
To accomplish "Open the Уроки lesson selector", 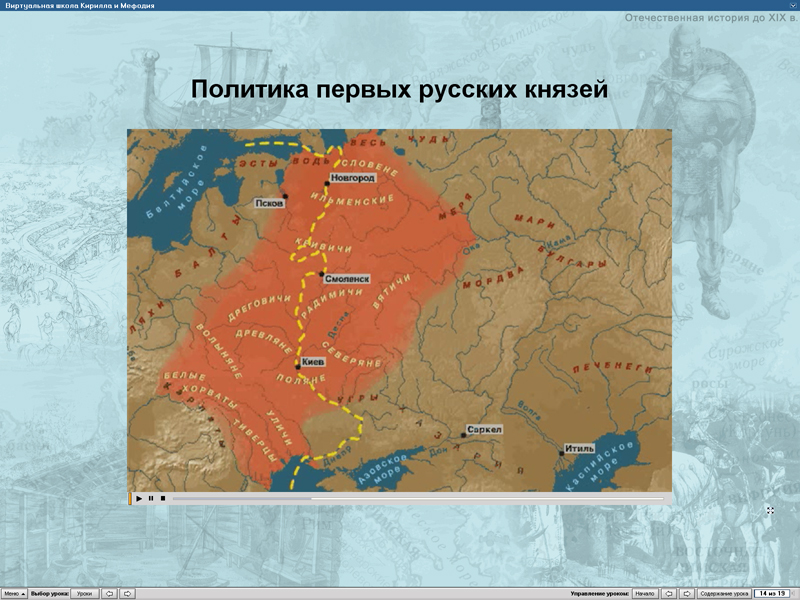I will click(x=85, y=592).
